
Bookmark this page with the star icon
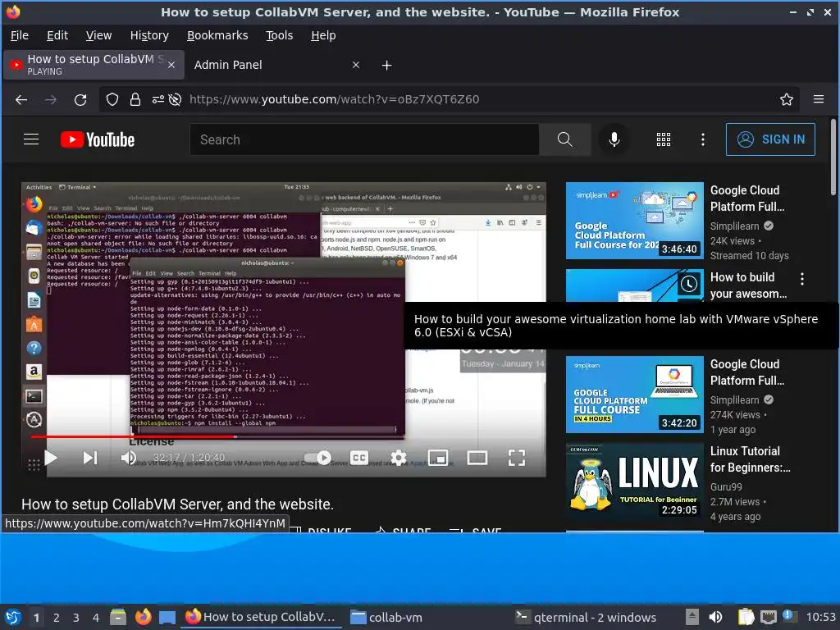click(x=787, y=99)
